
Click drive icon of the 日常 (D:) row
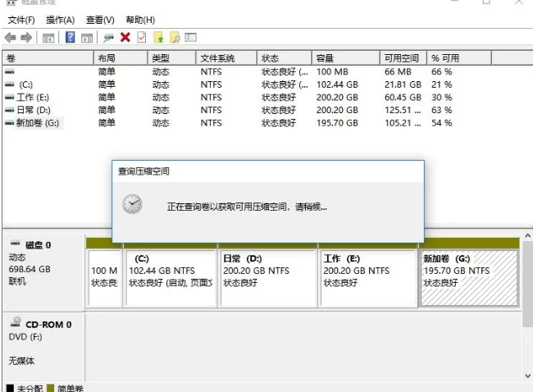[x=10, y=110]
